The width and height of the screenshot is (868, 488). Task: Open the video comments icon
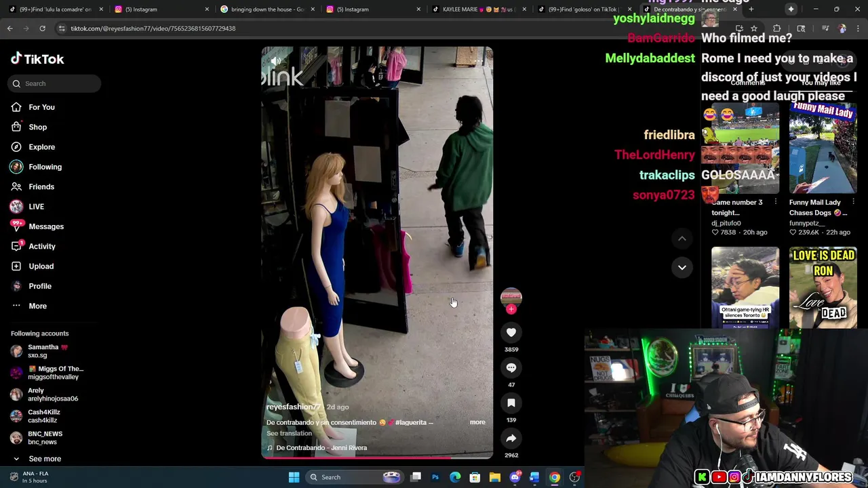tap(511, 367)
